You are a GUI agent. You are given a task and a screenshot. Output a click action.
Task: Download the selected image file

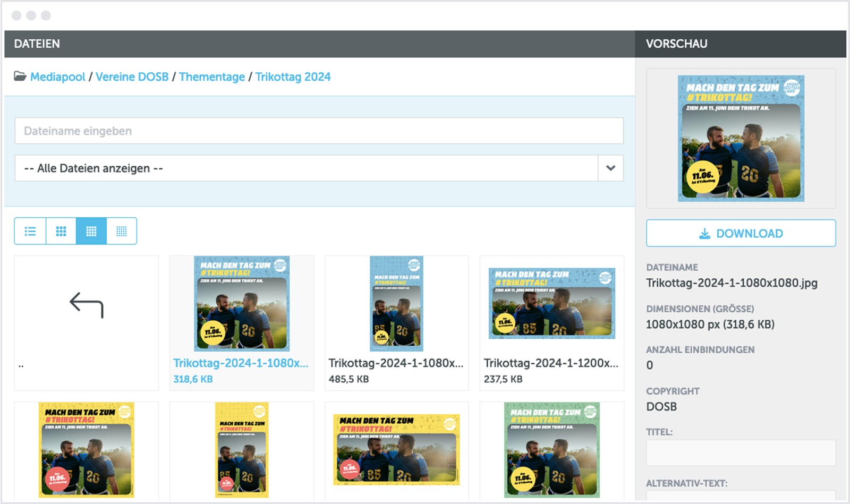point(741,234)
